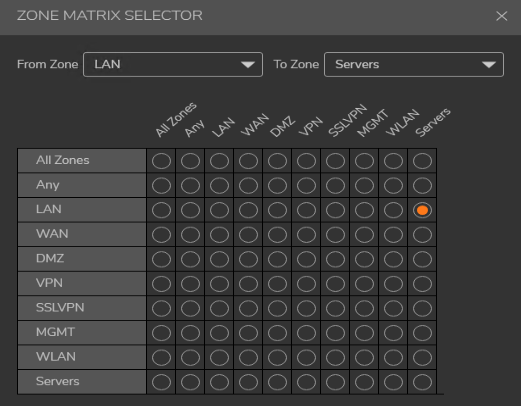Select the Servers to DMZ radio button
The width and height of the screenshot is (521, 406).
point(277,382)
